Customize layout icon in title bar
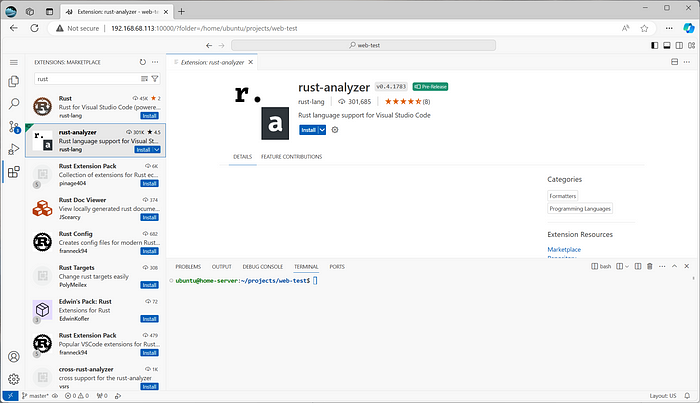This screenshot has width=700, height=403. (692, 45)
